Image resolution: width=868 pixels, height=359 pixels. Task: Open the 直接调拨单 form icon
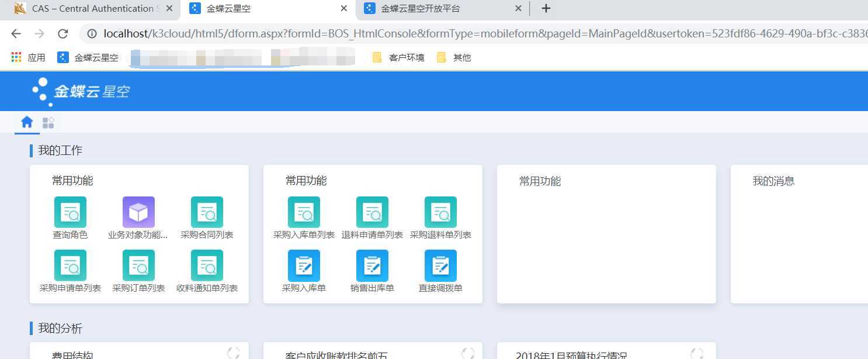tap(440, 265)
